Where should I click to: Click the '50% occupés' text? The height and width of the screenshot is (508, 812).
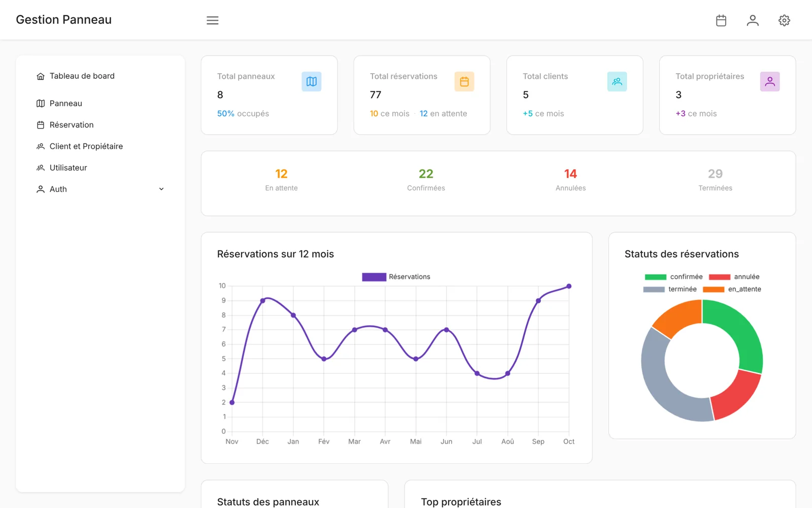[243, 114]
